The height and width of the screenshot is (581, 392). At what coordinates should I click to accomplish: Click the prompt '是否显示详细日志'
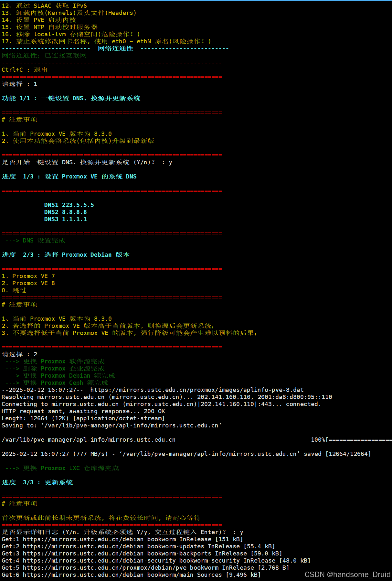pyautogui.click(x=122, y=532)
